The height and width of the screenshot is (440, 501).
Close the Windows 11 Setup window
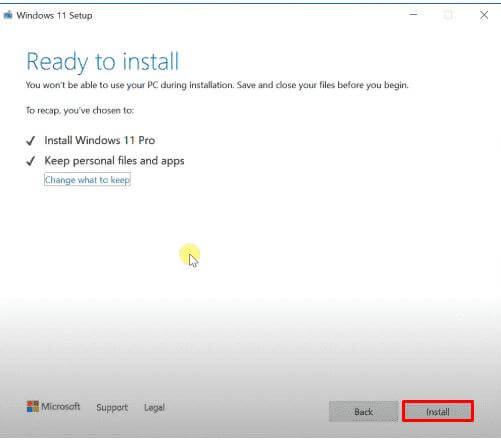click(484, 15)
